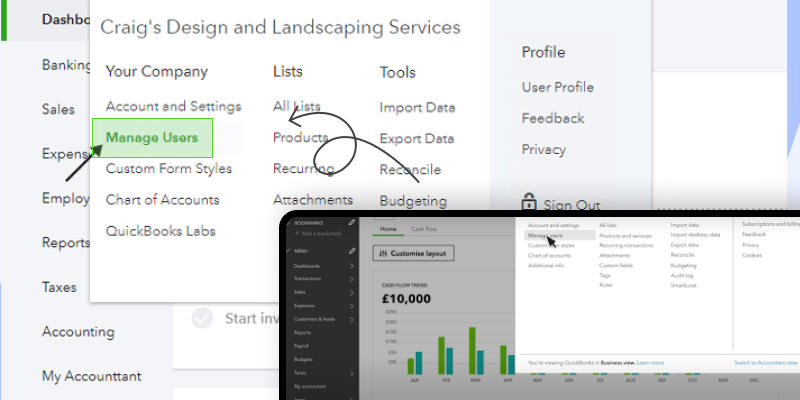Open Rules in the small inset menu
The image size is (800, 400).
pos(606,285)
